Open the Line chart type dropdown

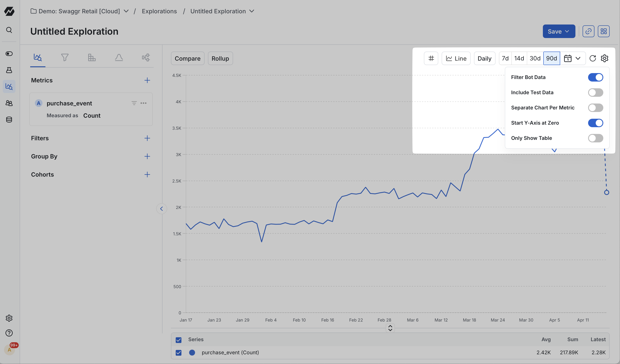click(x=456, y=58)
